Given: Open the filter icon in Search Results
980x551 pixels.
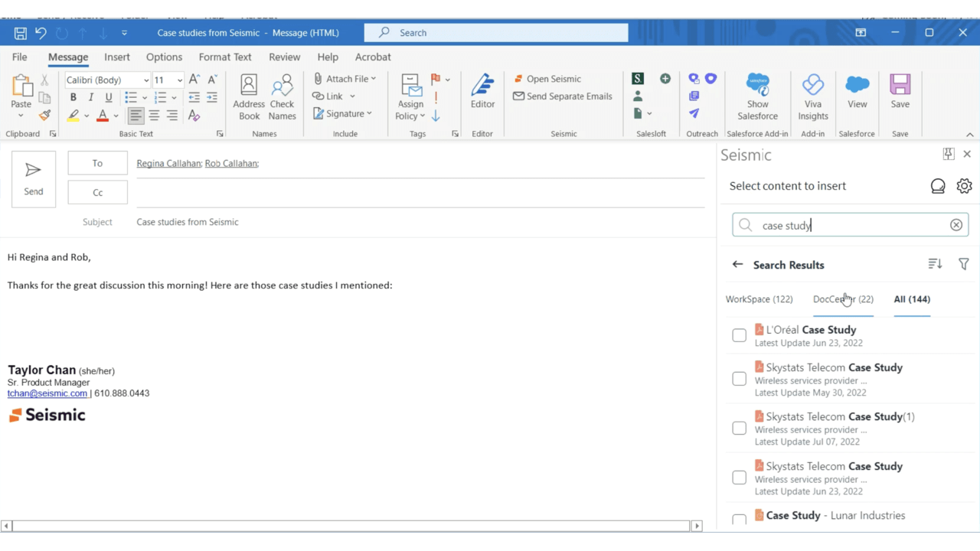Looking at the screenshot, I should (964, 264).
